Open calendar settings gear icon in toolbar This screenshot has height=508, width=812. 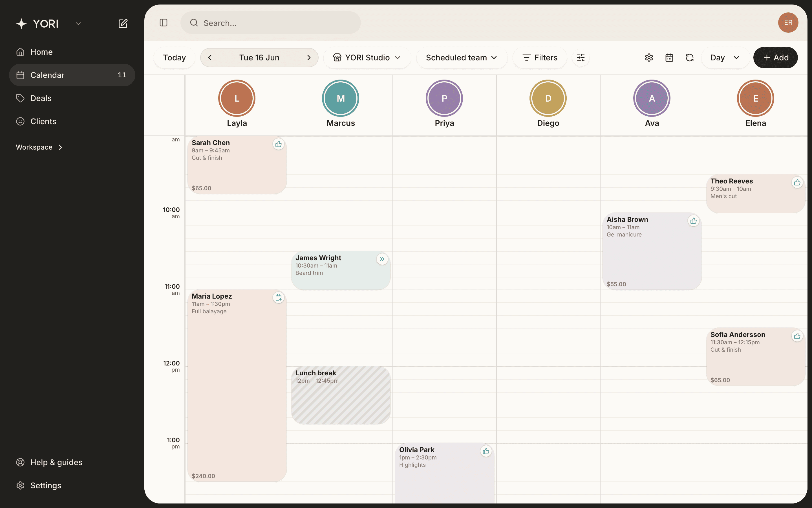649,58
